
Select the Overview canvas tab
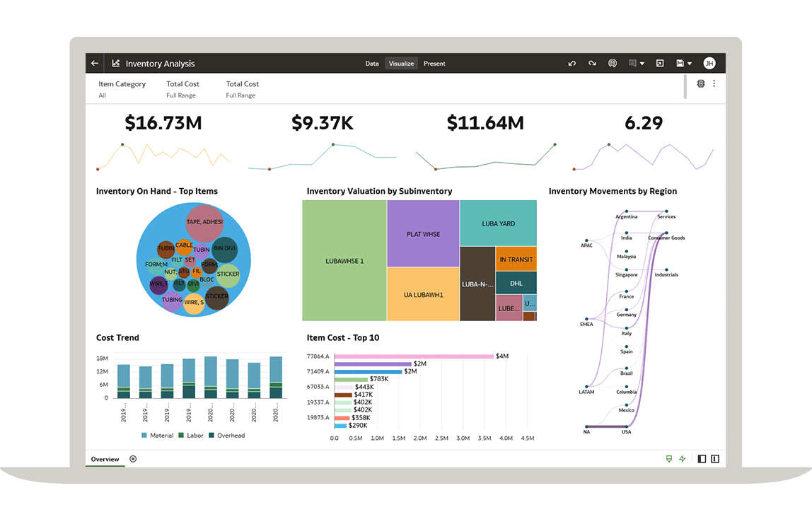pos(105,459)
